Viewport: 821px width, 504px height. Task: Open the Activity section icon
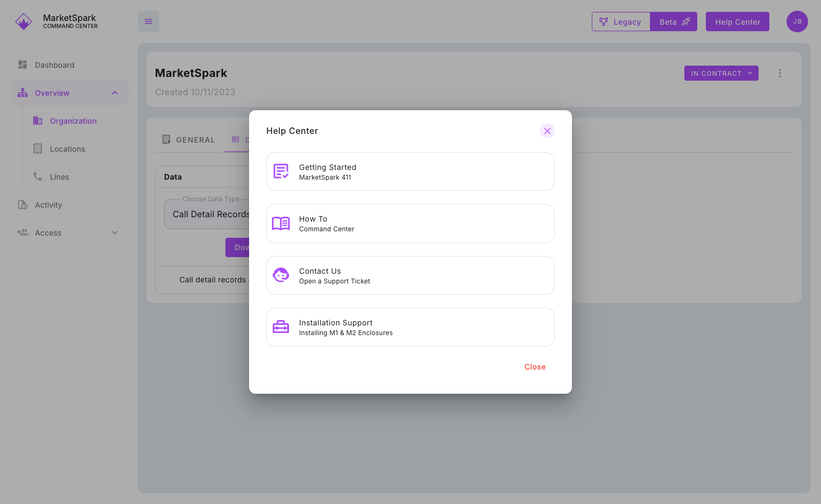pyautogui.click(x=22, y=204)
